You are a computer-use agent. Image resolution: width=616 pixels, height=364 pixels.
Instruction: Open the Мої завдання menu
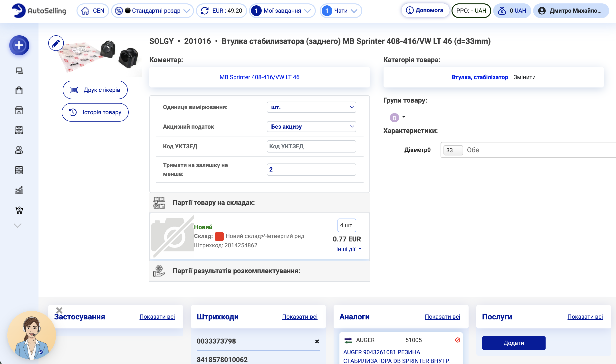(282, 11)
